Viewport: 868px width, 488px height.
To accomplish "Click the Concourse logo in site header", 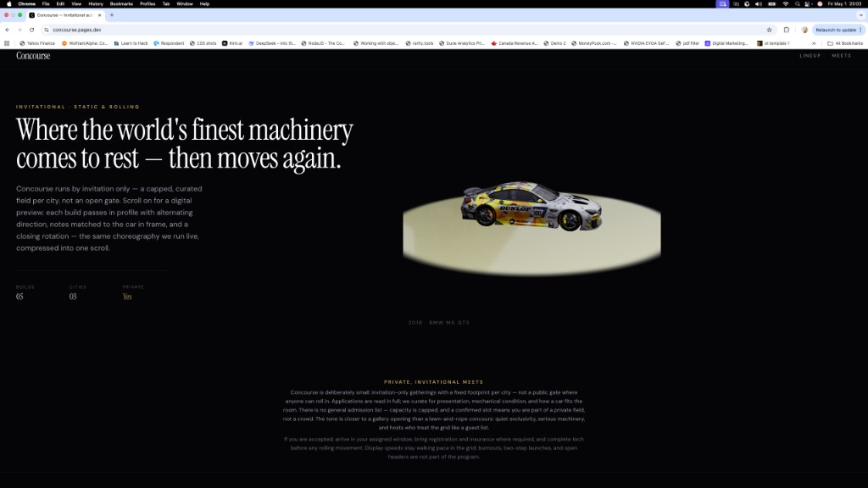I will point(33,56).
